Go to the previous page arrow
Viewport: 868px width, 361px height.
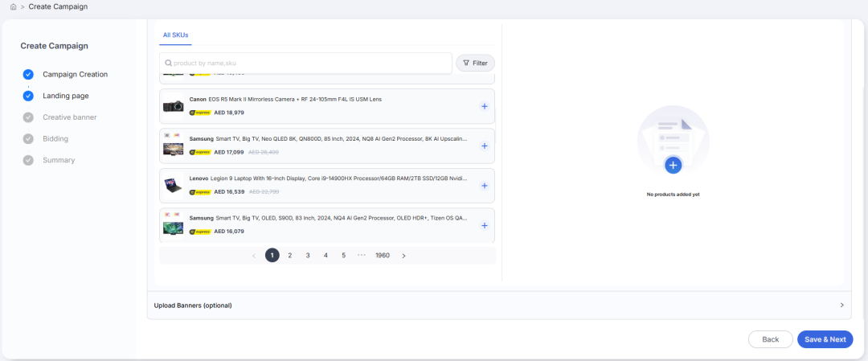[x=254, y=256]
